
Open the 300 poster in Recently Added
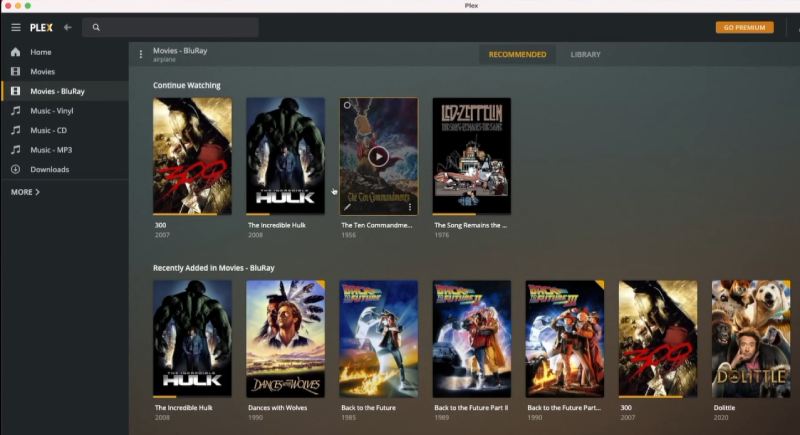click(x=658, y=339)
